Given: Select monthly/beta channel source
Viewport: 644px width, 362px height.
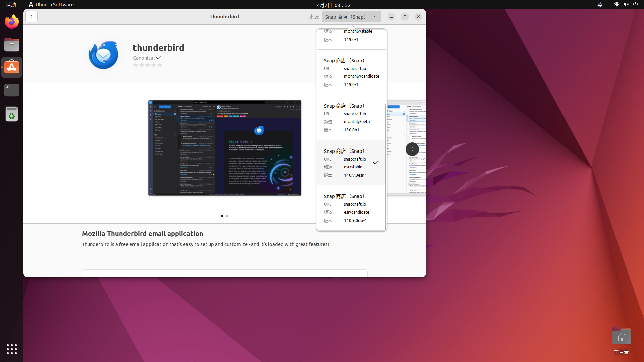Looking at the screenshot, I should [x=351, y=117].
